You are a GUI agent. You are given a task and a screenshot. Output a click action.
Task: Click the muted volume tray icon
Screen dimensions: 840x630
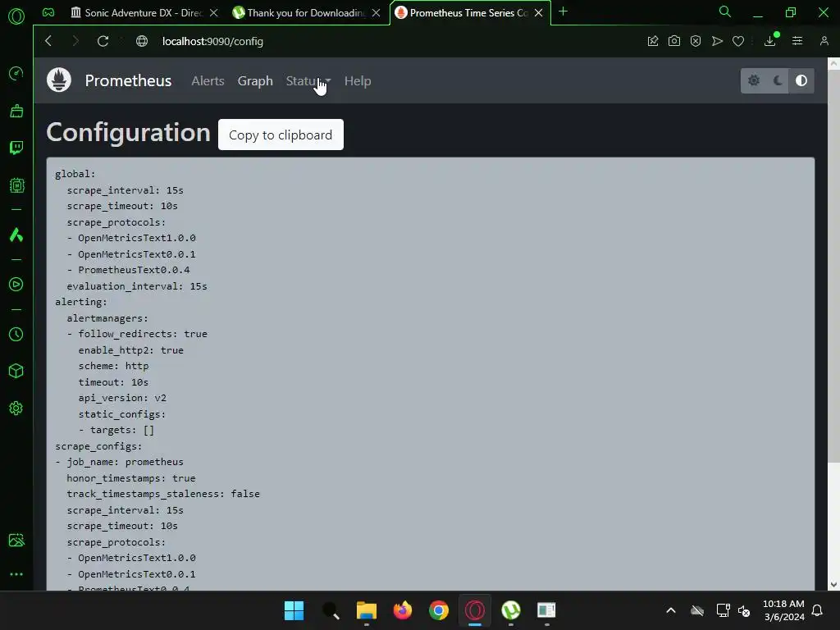click(744, 610)
